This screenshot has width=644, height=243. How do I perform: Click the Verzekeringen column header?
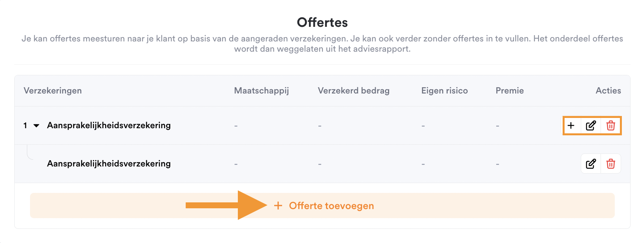(x=53, y=91)
